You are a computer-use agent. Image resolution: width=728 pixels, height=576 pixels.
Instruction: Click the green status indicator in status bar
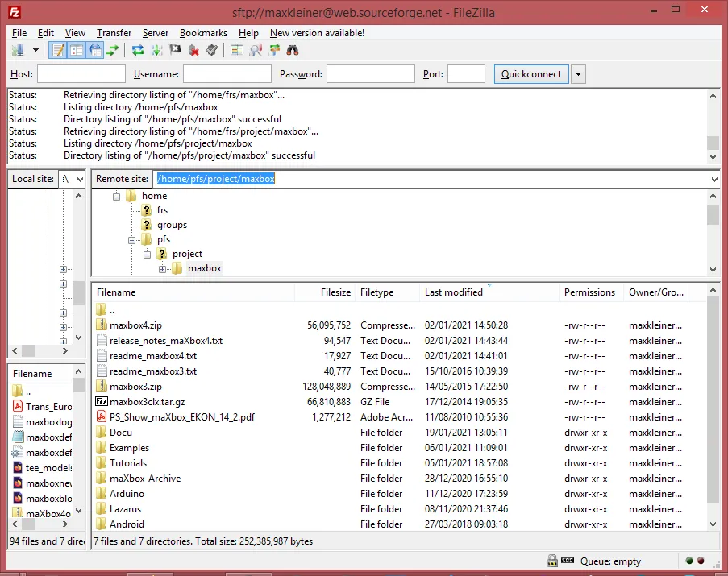tap(689, 561)
